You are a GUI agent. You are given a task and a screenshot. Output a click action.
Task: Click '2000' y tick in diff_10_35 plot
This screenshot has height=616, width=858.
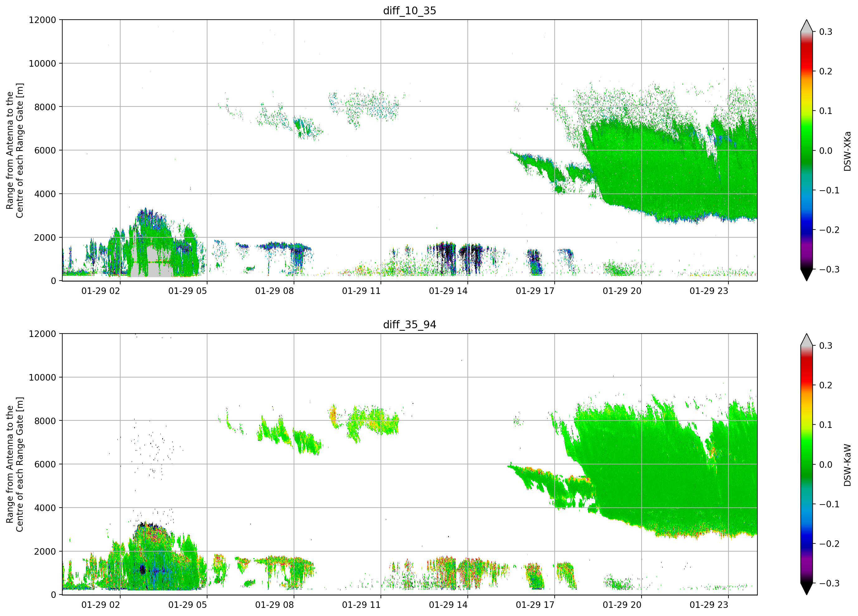click(x=45, y=237)
